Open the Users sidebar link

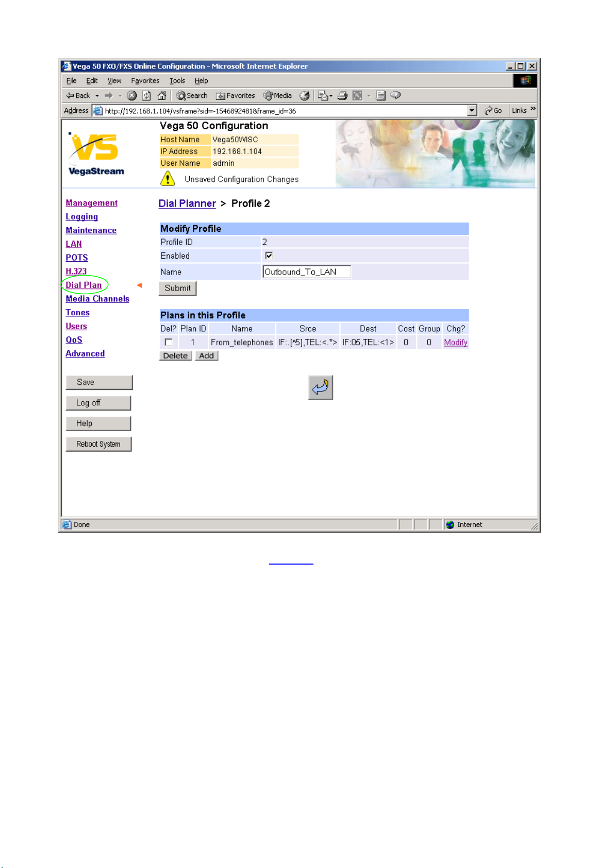click(x=76, y=326)
